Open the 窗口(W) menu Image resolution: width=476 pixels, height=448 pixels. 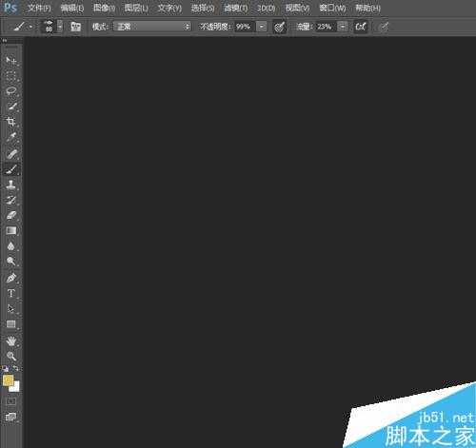pos(332,8)
